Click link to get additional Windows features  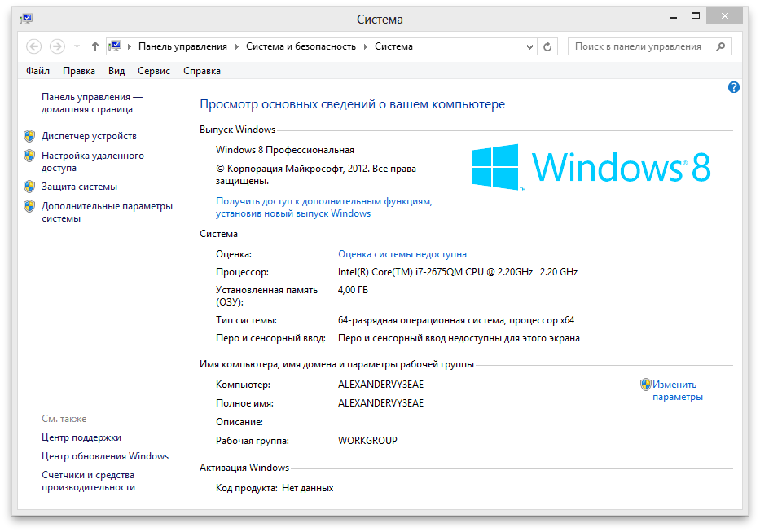(323, 207)
